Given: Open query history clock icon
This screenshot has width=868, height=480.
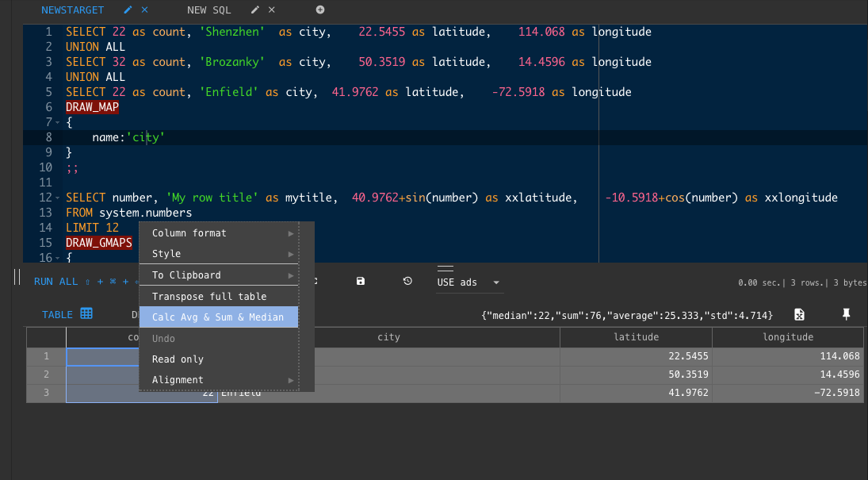Looking at the screenshot, I should point(407,281).
